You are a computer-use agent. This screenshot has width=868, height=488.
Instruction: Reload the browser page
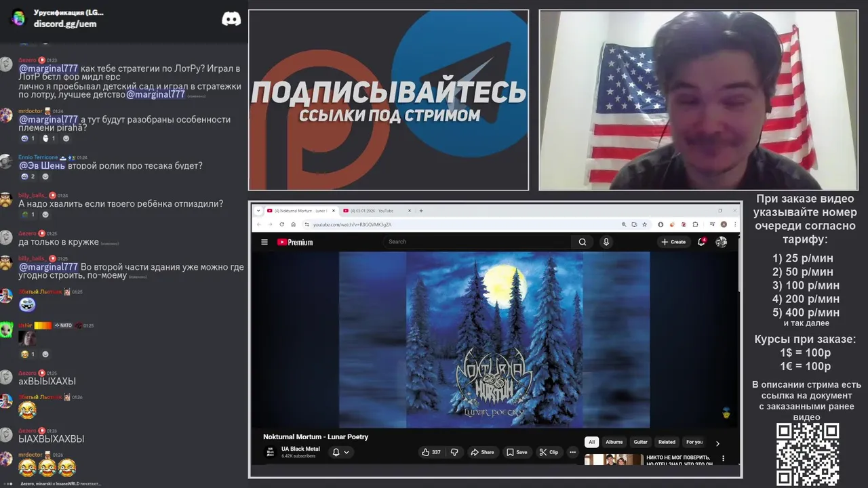(x=281, y=224)
